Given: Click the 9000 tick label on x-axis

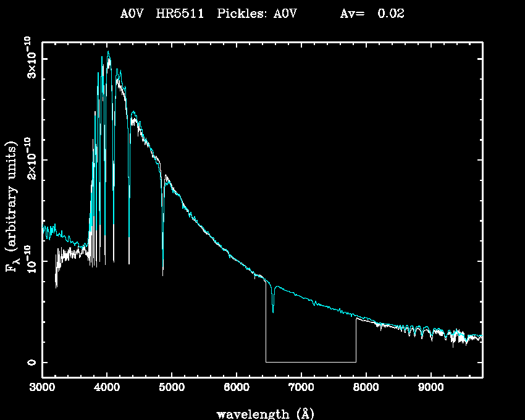Looking at the screenshot, I should (430, 388).
